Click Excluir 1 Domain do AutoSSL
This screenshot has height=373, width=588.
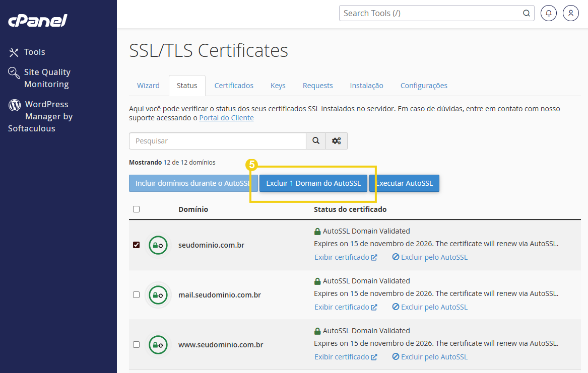point(313,183)
